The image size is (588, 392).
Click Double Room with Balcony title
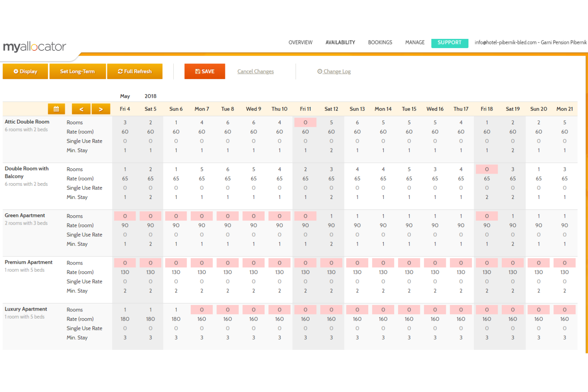coord(27,172)
